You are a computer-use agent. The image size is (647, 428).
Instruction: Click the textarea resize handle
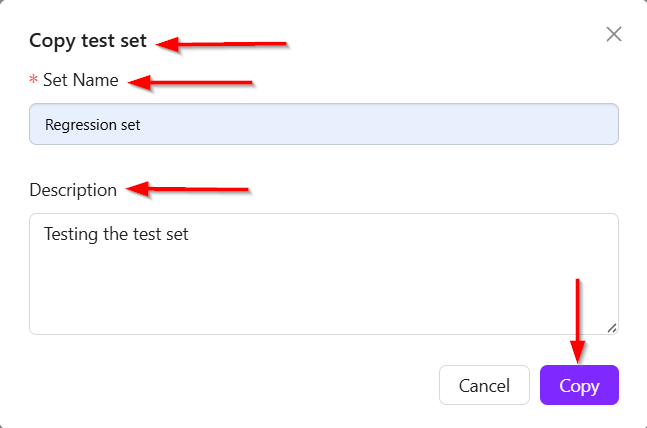click(612, 328)
